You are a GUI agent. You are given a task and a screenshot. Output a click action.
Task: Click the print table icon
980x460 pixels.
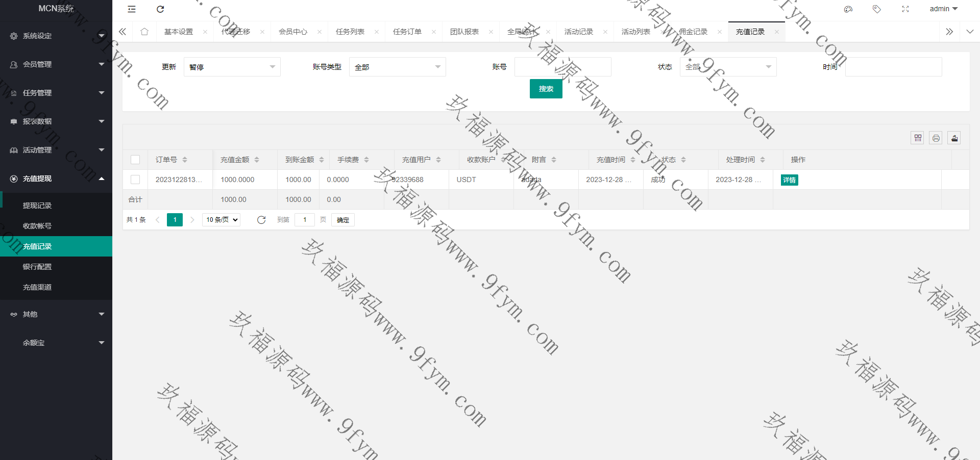[x=936, y=138]
